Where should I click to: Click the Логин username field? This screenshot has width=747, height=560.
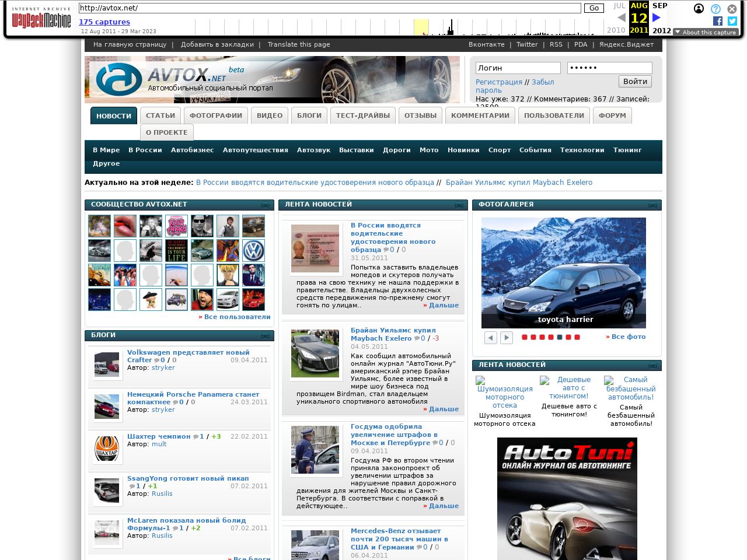tap(518, 68)
